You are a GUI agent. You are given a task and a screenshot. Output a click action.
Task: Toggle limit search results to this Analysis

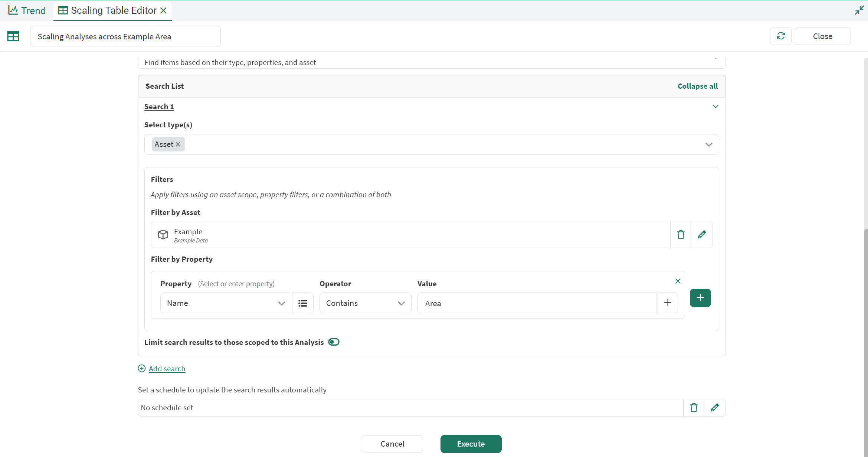334,342
